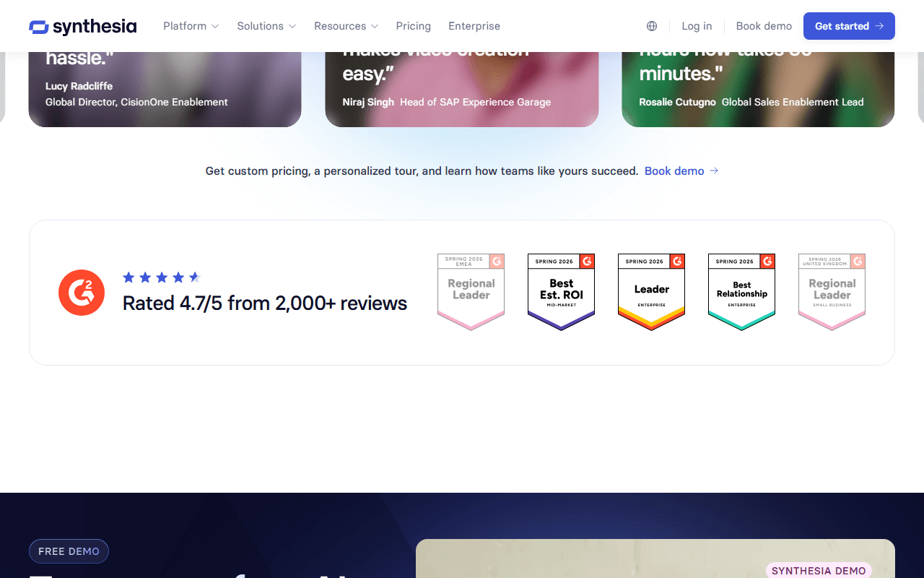Screen dimensions: 924x578
Task: Open the Regional Leader United Kingdom badge
Action: point(832,292)
